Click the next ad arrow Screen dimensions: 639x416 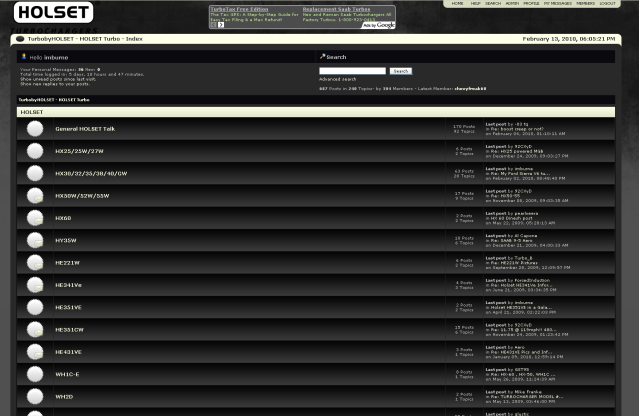[221, 24]
